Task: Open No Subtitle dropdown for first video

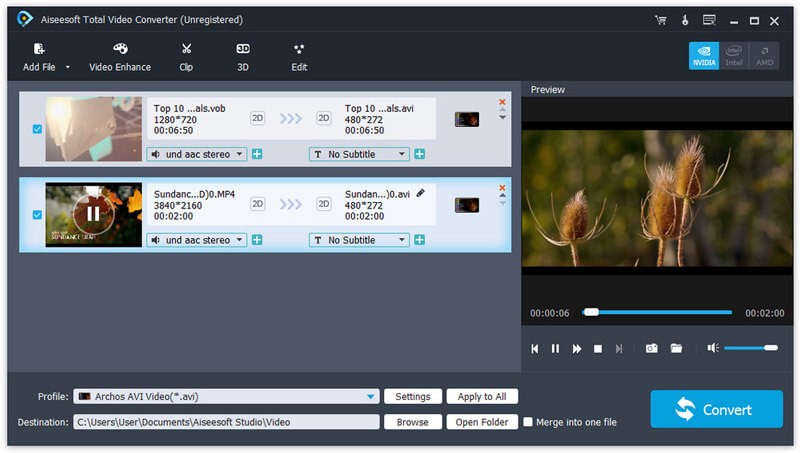Action: [401, 154]
